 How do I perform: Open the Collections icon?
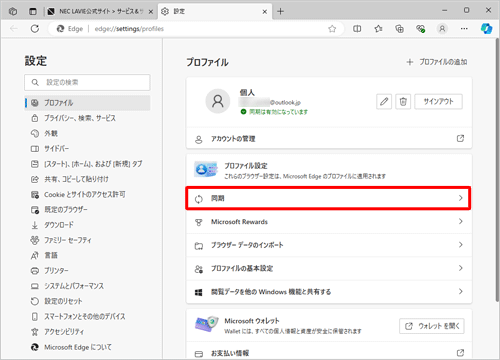pos(399,29)
